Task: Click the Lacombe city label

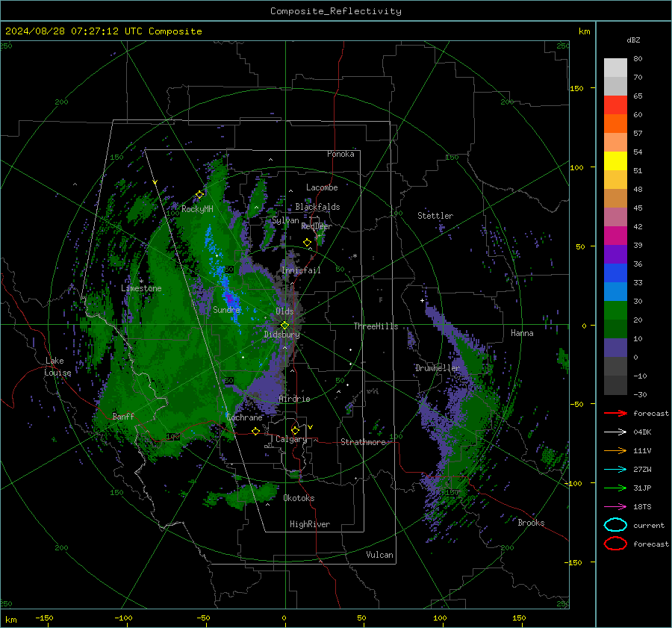Action: pyautogui.click(x=322, y=187)
